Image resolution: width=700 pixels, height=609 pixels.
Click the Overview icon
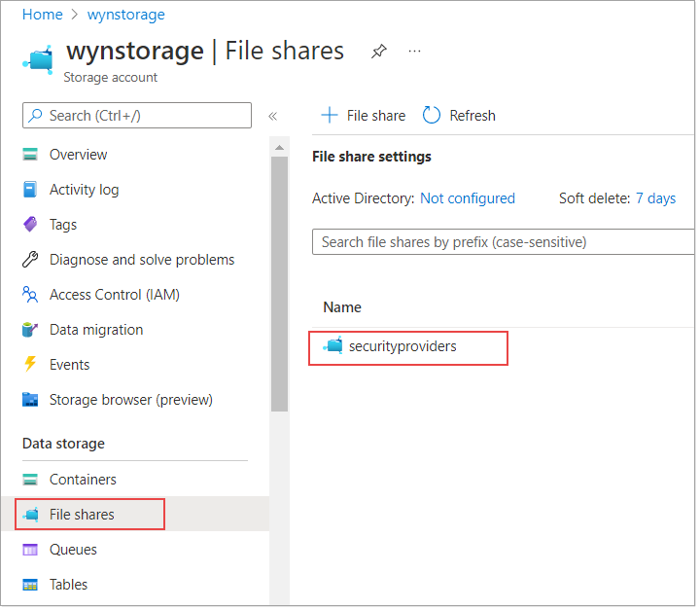(x=30, y=155)
